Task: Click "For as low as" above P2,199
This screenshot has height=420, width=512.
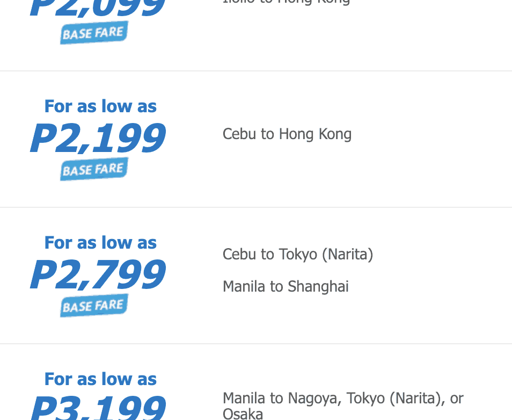Action: point(100,106)
